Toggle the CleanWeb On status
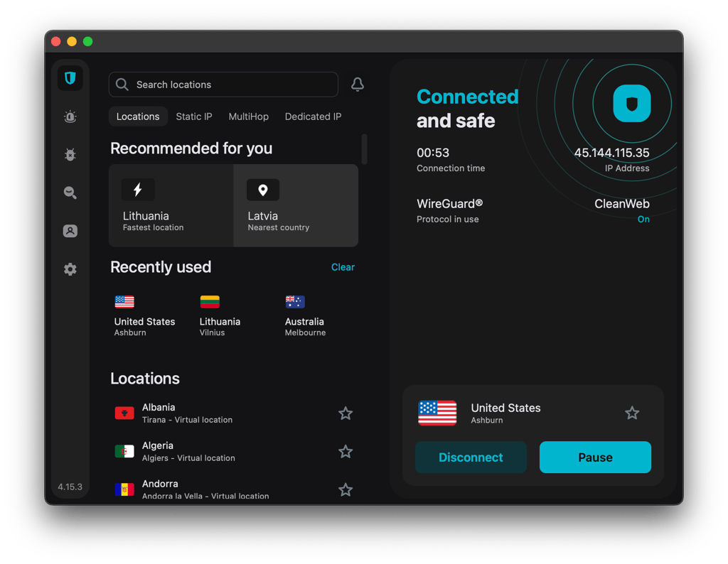The width and height of the screenshot is (728, 564). coord(643,219)
